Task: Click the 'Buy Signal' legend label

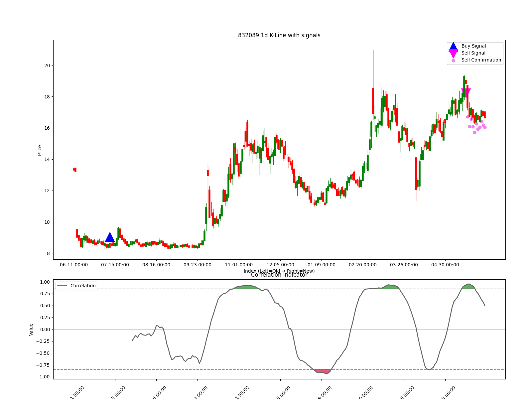Action: (473, 46)
